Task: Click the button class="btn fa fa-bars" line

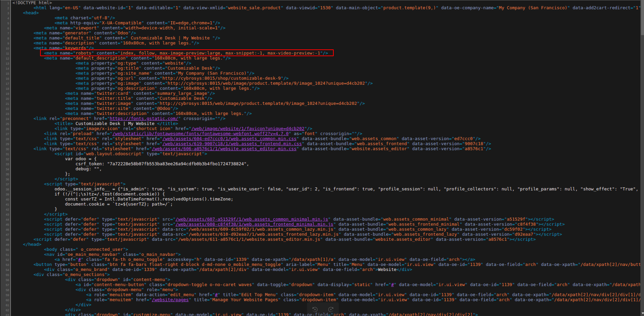Action: (x=337, y=264)
